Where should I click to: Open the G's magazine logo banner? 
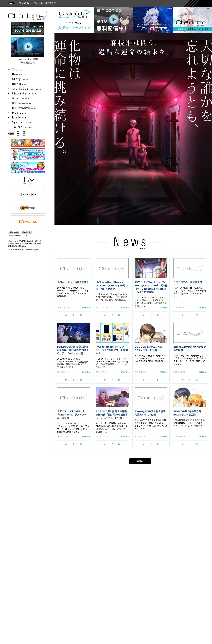28,208
